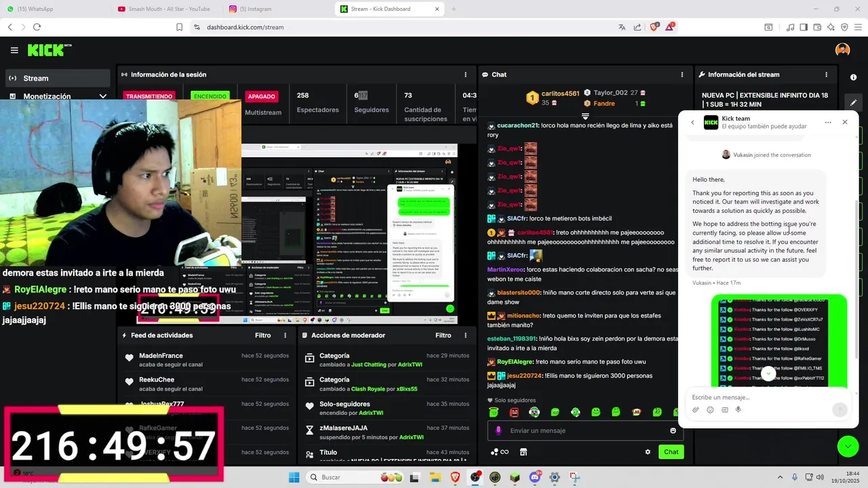868x488 pixels.
Task: Open the chat settings gear icon
Action: 648,452
